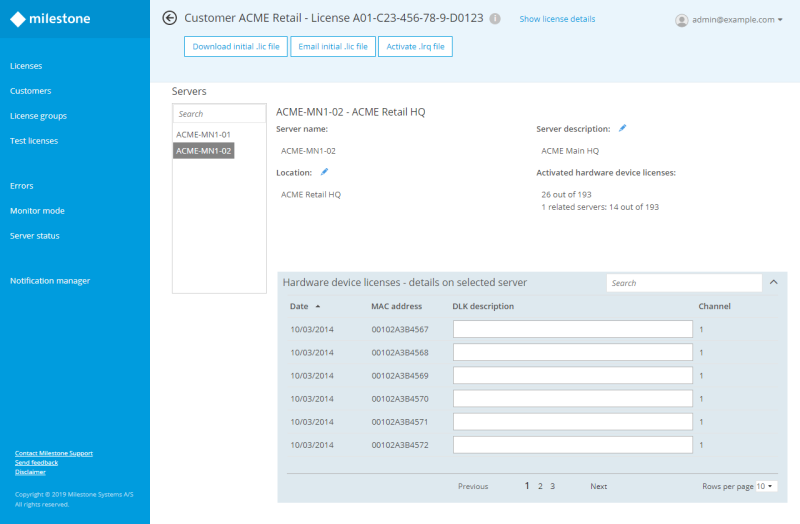The height and width of the screenshot is (524, 800).
Task: Click DLK description field for 00102A3B4569
Action: (x=572, y=376)
